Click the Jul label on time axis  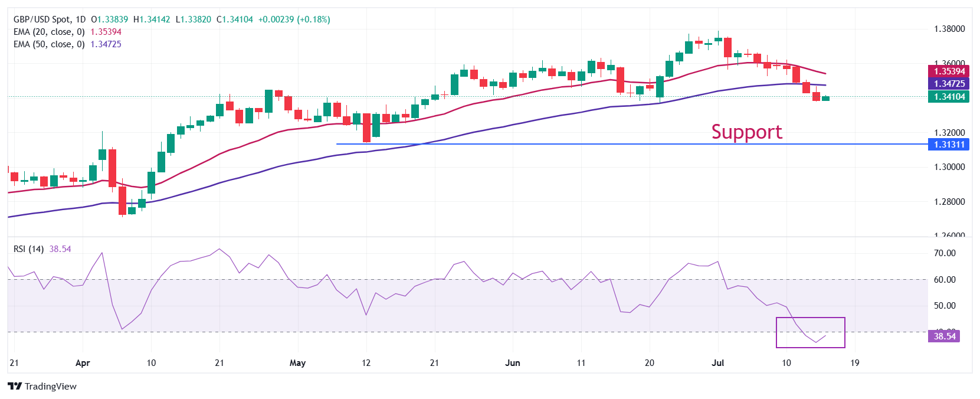pyautogui.click(x=717, y=363)
